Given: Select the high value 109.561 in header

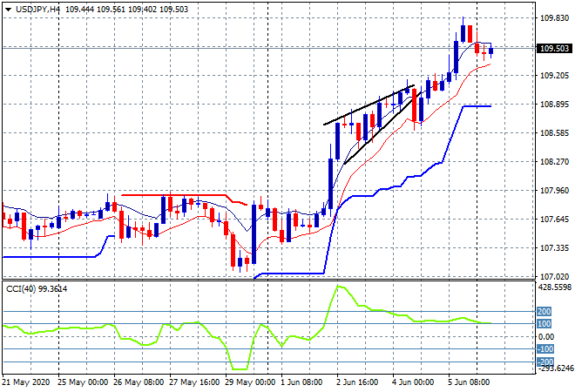Looking at the screenshot, I should tap(112, 10).
